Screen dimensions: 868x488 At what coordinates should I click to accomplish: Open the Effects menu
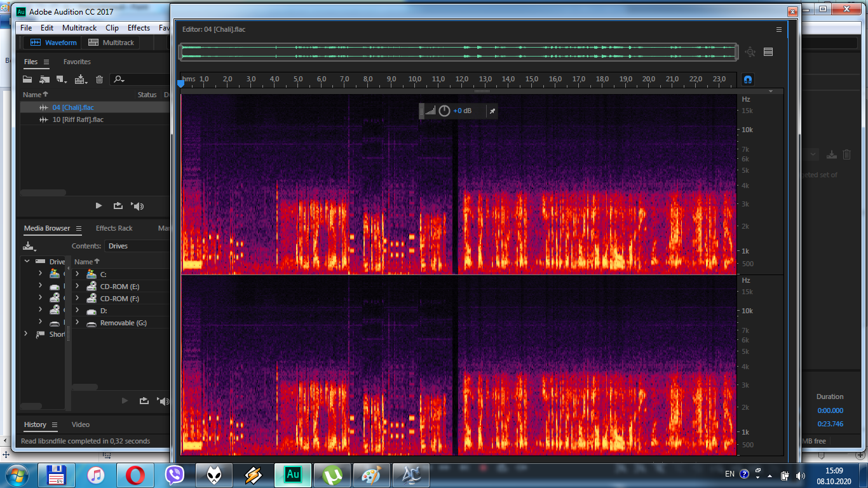[139, 28]
